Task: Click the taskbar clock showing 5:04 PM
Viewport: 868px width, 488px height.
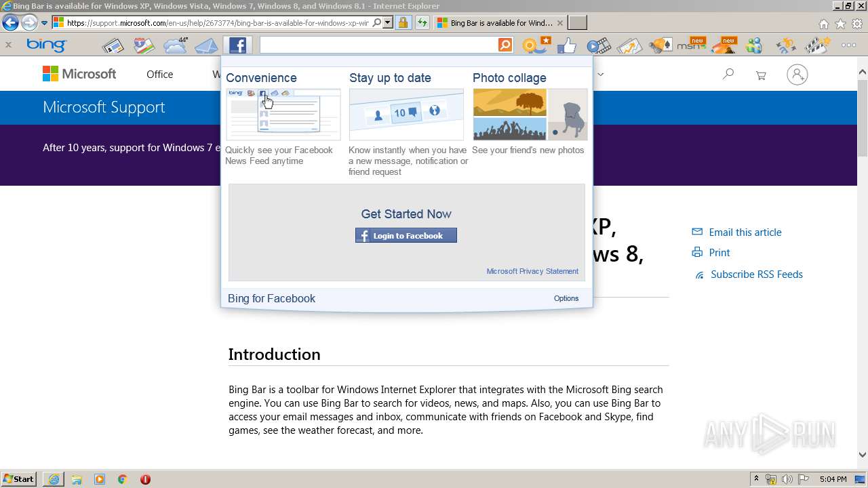Action: 833,479
